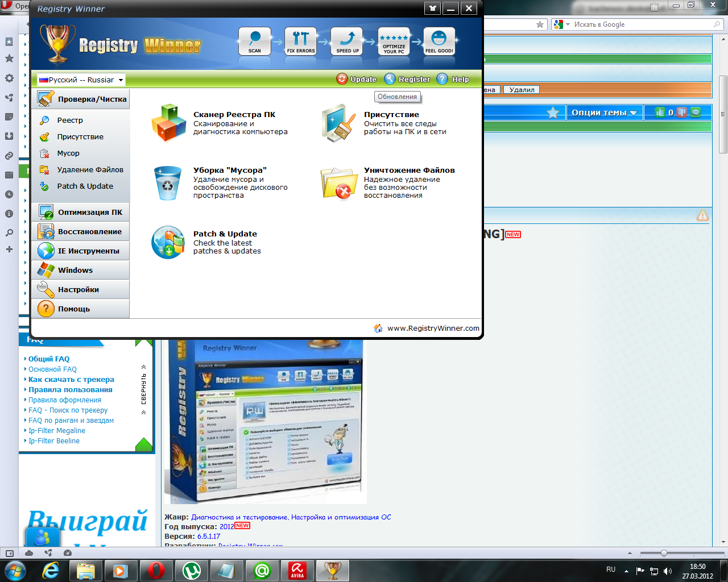Click the star icon beside Опции темы

click(x=553, y=113)
